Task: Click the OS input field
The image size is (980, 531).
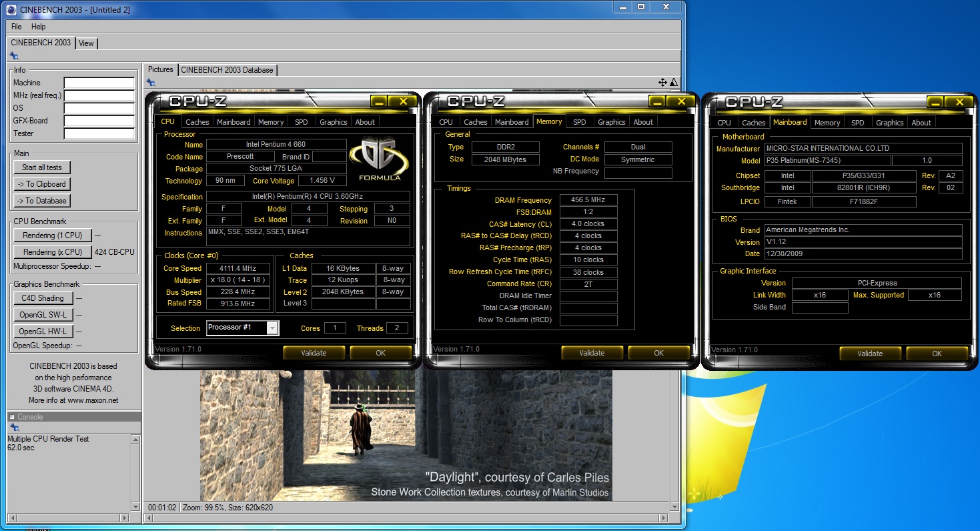Action: click(99, 108)
